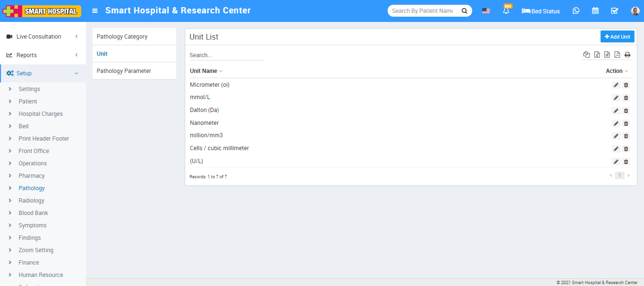
Task: Export unit list to PDF icon
Action: pyautogui.click(x=617, y=55)
